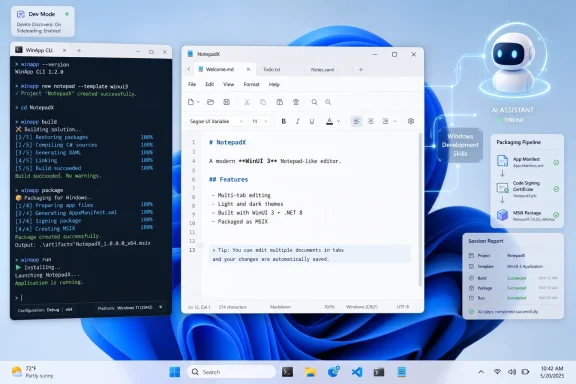
Task: Click the 100% zoom status entry
Action: coord(329,307)
